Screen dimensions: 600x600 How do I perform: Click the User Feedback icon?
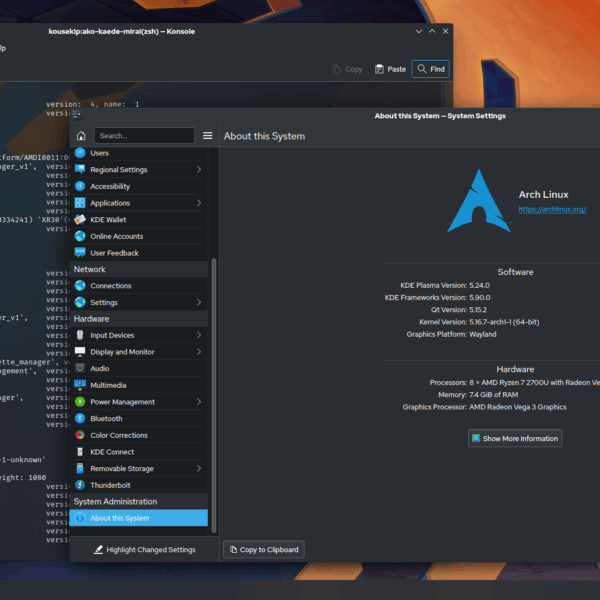click(x=80, y=253)
